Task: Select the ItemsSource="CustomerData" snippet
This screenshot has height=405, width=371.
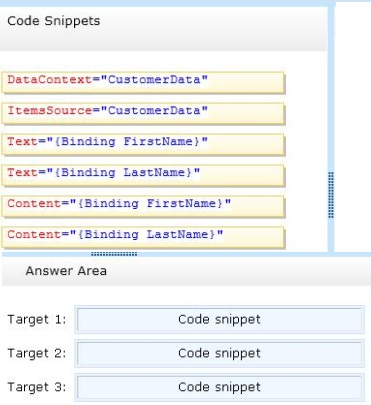Action: click(x=143, y=113)
